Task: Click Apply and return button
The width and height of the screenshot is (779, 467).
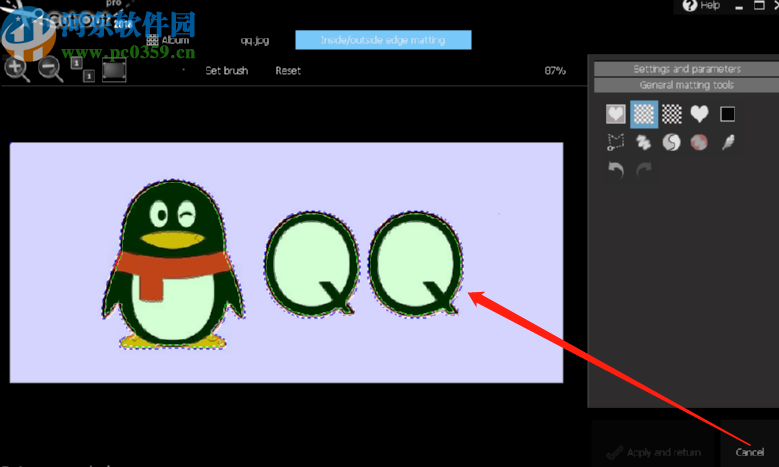Action: [x=653, y=452]
